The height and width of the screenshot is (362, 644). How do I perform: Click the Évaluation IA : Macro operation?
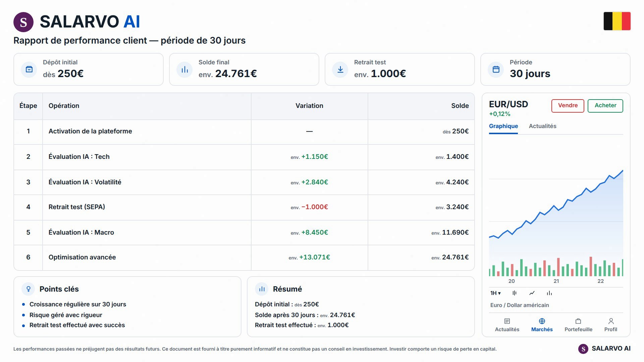pyautogui.click(x=81, y=232)
